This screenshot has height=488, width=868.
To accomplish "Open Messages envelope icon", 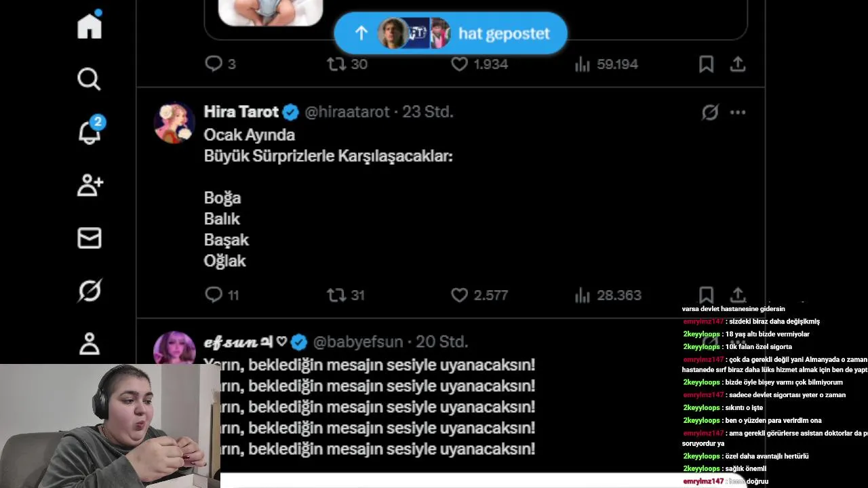I will tap(90, 238).
